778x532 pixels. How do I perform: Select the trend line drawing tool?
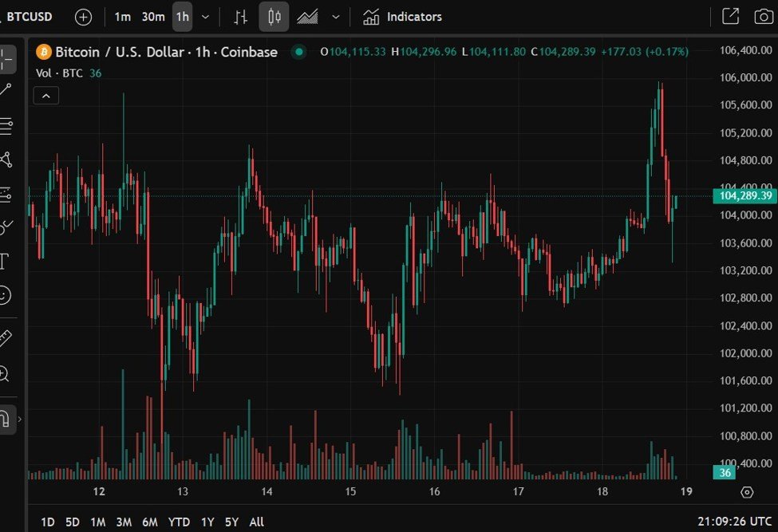tap(6, 90)
